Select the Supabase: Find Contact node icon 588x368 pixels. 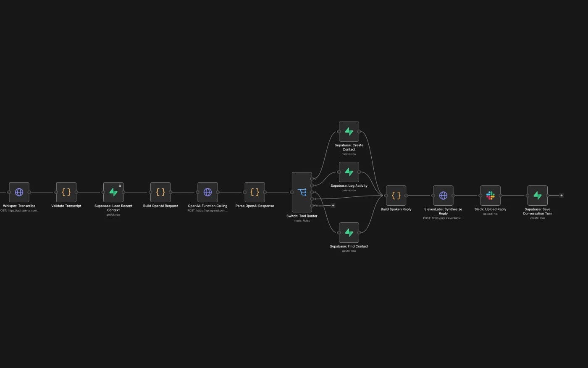pyautogui.click(x=349, y=233)
